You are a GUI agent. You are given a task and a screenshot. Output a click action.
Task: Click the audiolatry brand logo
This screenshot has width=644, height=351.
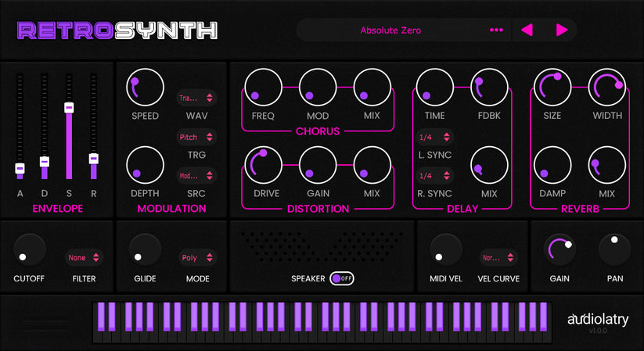(x=598, y=320)
